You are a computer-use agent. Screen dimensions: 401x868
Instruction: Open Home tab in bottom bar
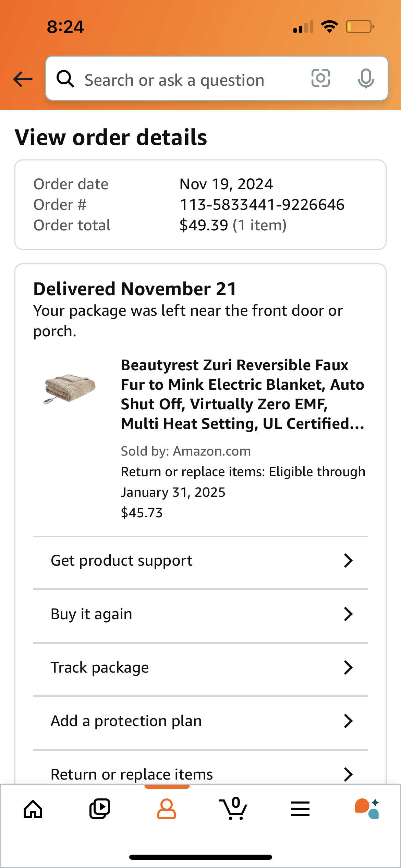click(x=33, y=809)
